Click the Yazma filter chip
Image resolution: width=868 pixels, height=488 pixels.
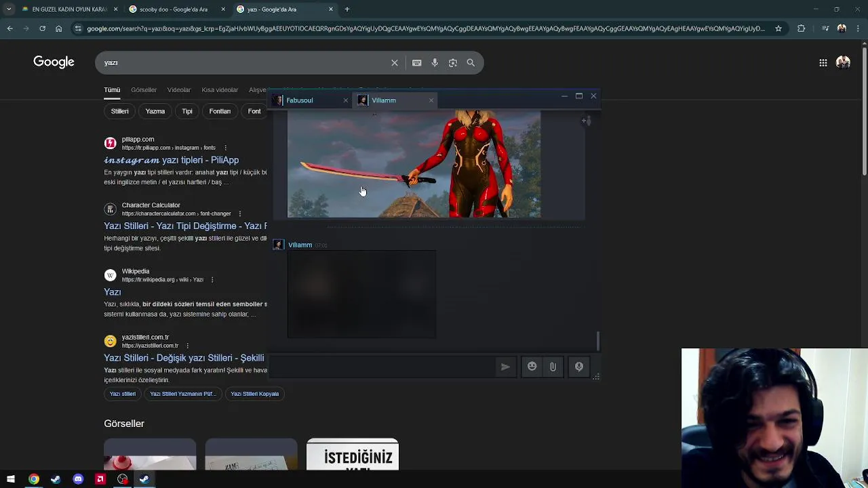click(155, 111)
